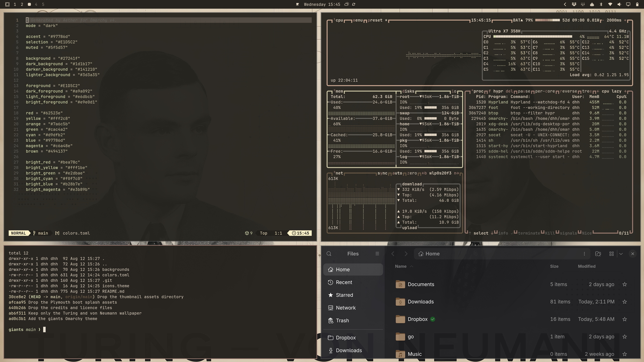Toggle sync in btop net panel
The height and width of the screenshot is (362, 644).
(x=382, y=173)
